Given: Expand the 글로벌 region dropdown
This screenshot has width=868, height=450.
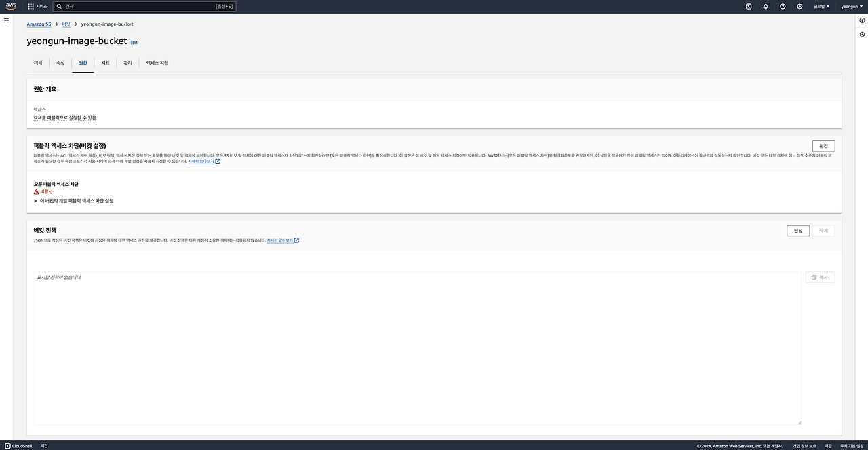Looking at the screenshot, I should coord(821,6).
